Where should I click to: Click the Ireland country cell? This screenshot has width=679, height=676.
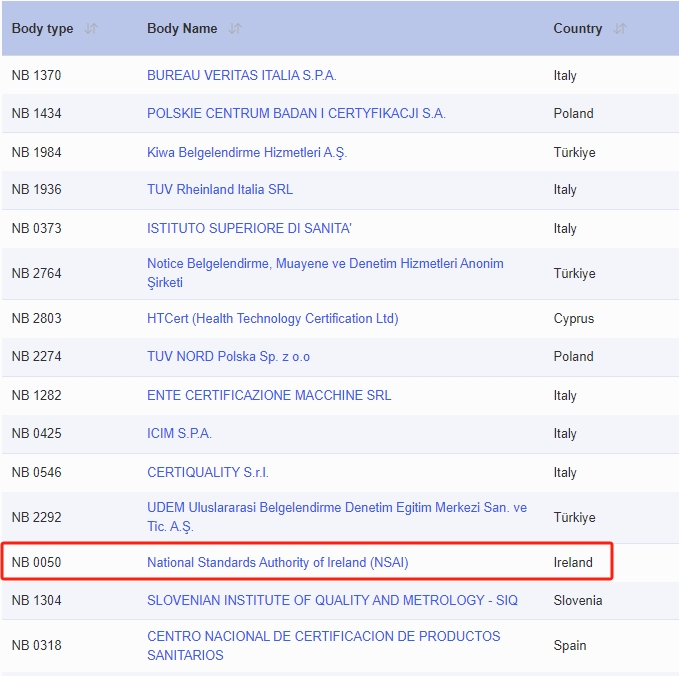tap(573, 563)
